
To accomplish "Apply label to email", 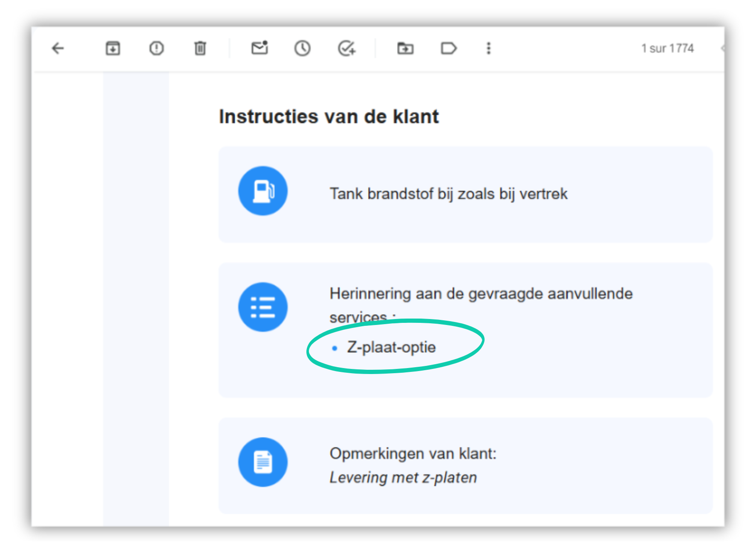I will pos(448,48).
